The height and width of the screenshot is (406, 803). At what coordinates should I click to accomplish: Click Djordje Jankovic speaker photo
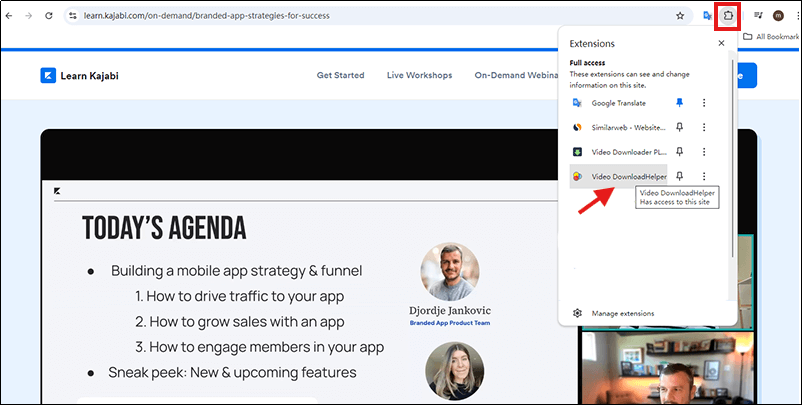pos(450,271)
